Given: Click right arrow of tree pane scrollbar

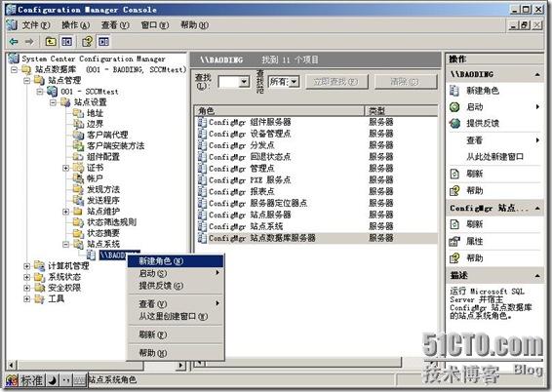Looking at the screenshot, I should tap(181, 366).
